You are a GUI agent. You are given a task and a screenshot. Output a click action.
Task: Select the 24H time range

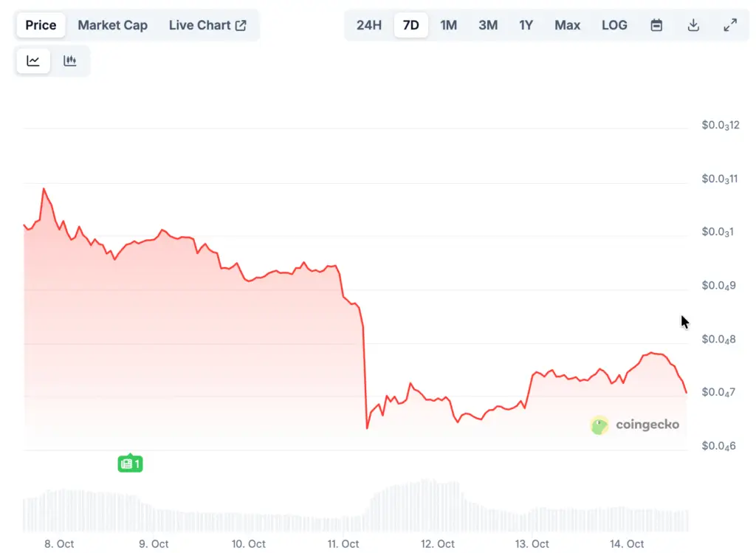tap(369, 25)
